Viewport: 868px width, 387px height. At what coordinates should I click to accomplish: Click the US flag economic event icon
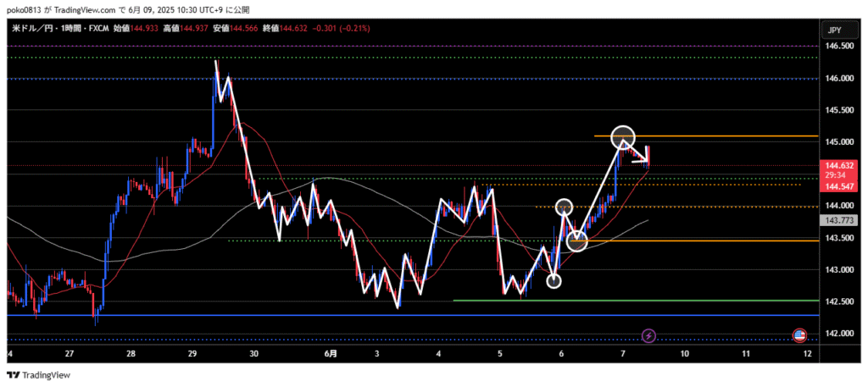click(798, 335)
